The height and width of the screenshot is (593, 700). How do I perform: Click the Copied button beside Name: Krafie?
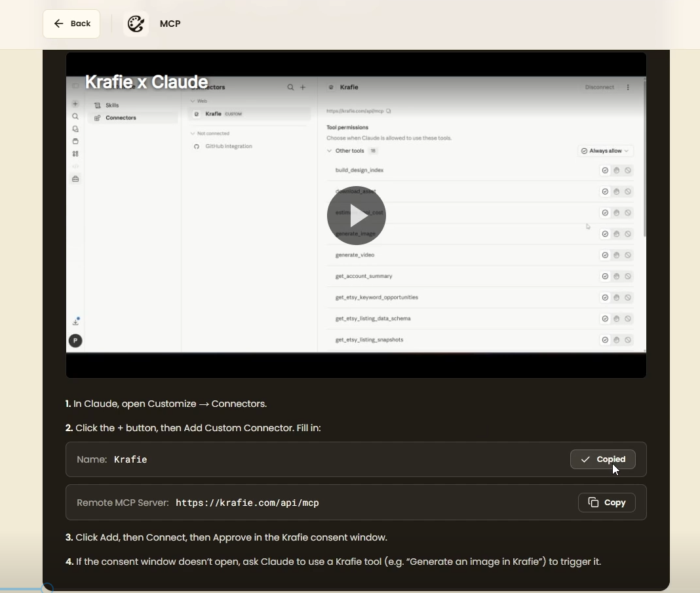[603, 459]
